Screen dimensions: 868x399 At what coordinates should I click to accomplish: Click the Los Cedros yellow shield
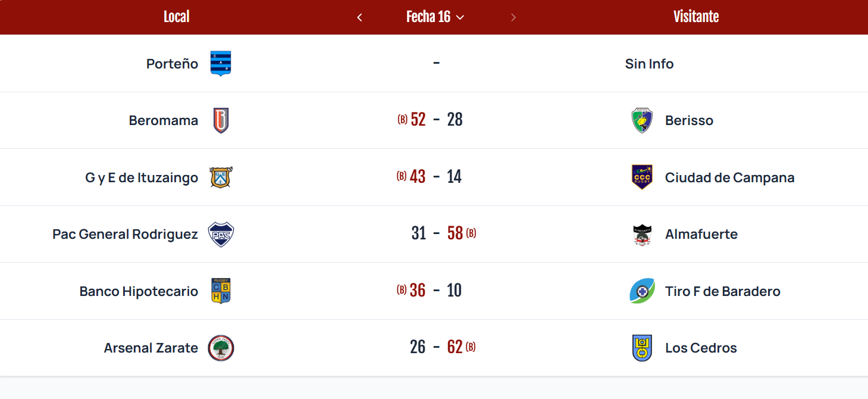point(642,348)
